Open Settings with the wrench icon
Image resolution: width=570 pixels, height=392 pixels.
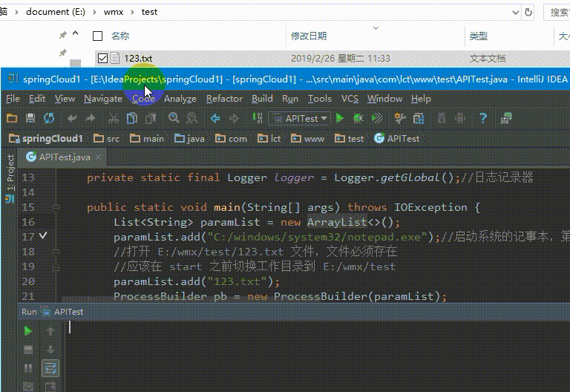(x=400, y=118)
